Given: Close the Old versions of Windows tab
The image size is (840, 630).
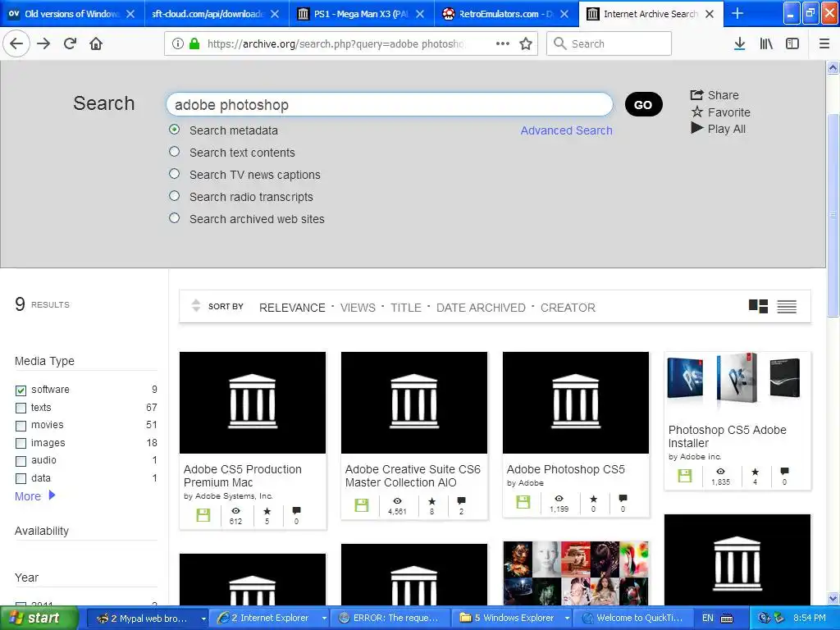Looking at the screenshot, I should click(x=130, y=14).
